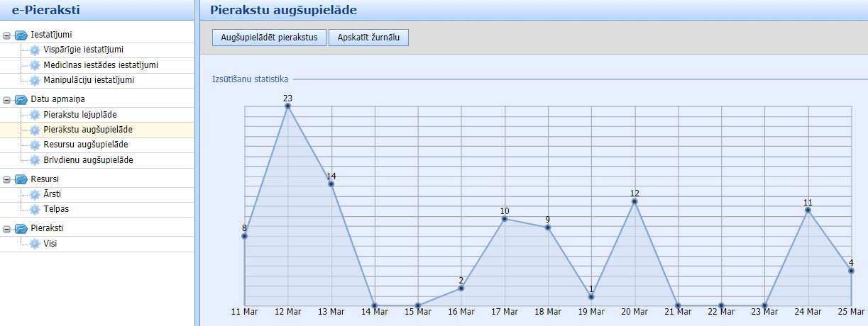Collapse the Datu apmaiņa tree node
This screenshot has height=326, width=868.
(7, 99)
